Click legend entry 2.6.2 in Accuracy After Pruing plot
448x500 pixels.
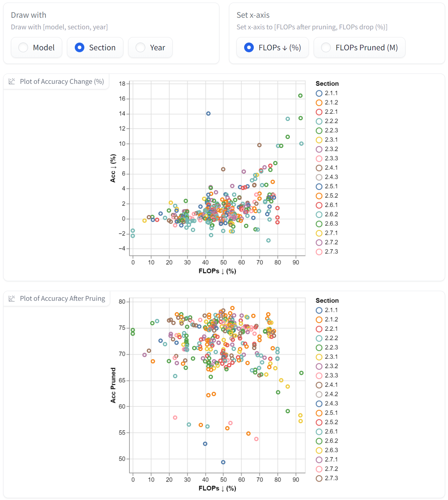(327, 441)
